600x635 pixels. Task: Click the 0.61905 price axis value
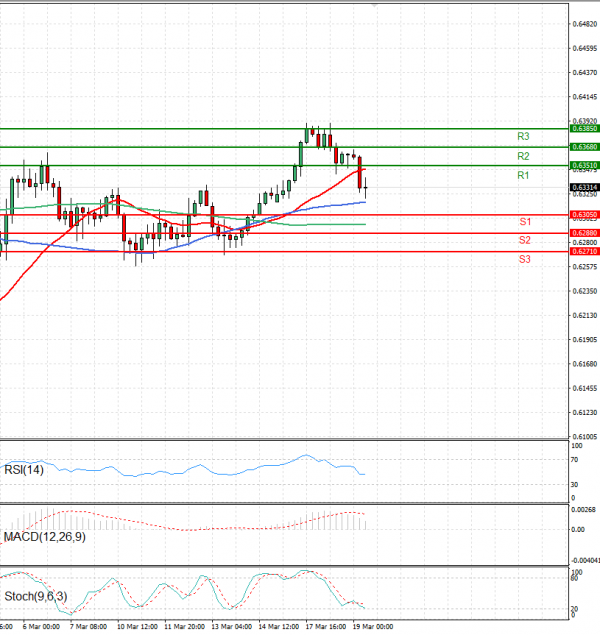585,340
